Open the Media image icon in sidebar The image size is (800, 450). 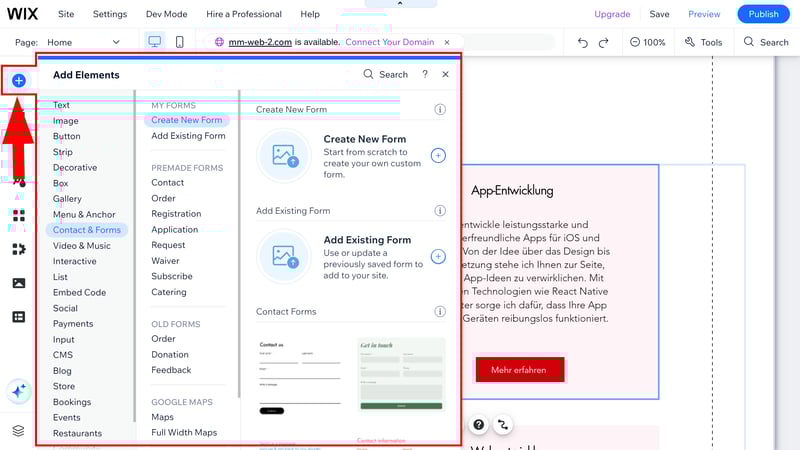[19, 283]
